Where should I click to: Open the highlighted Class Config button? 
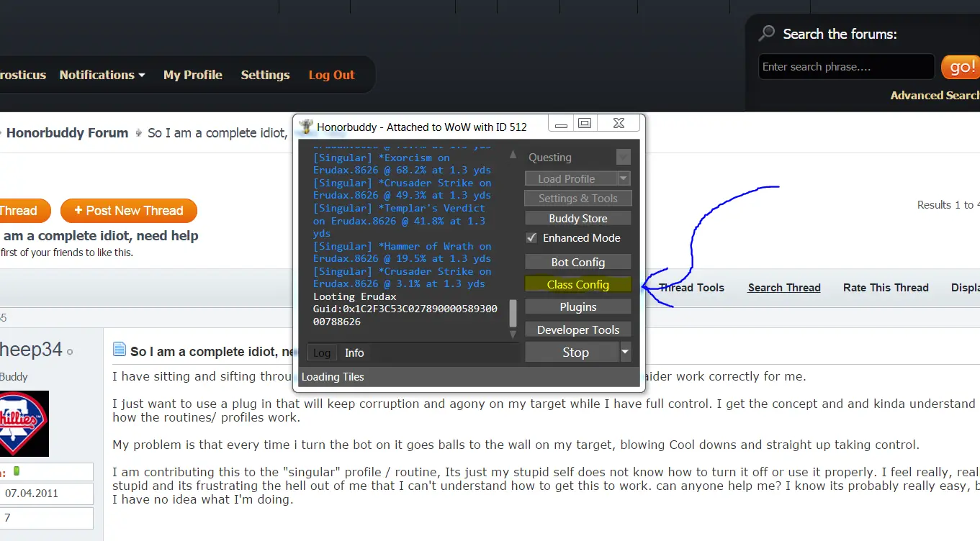(x=578, y=284)
